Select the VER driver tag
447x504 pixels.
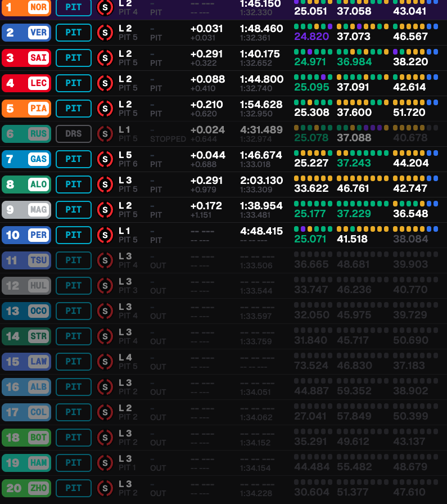tap(38, 33)
